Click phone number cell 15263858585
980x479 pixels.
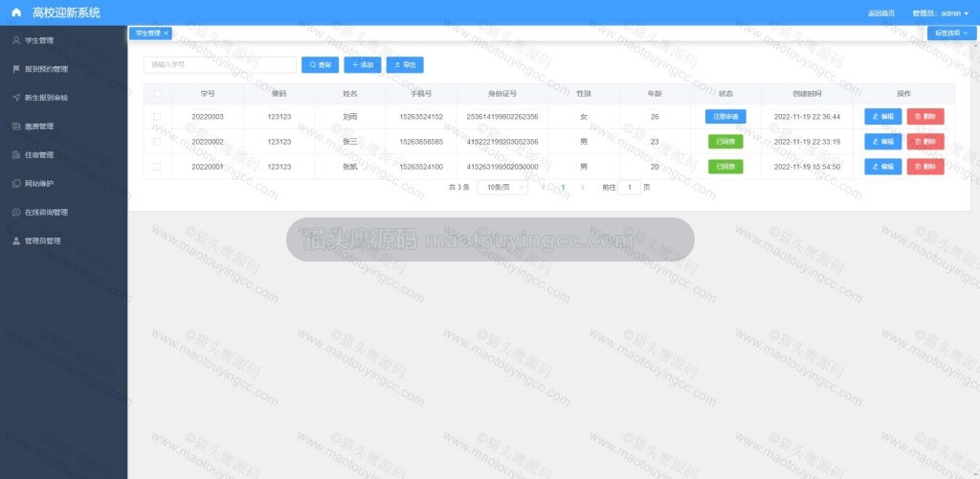(421, 142)
